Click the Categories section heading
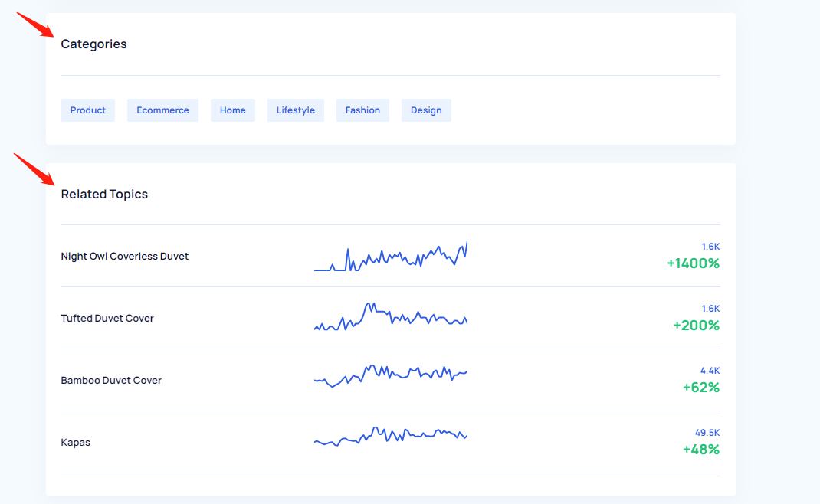 (x=93, y=44)
